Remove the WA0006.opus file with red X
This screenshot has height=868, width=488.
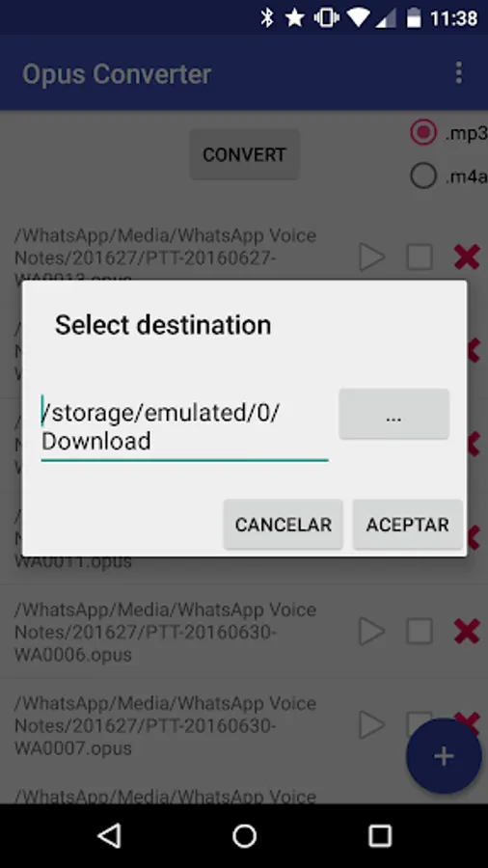pos(467,632)
